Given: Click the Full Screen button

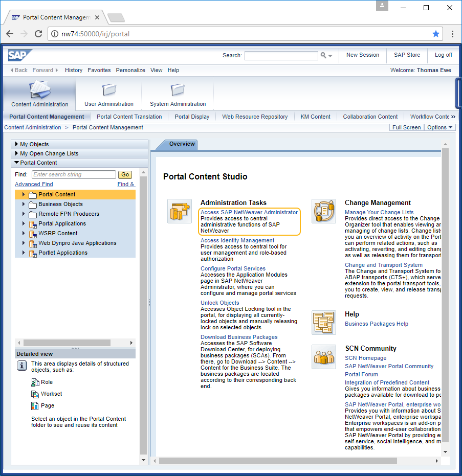Looking at the screenshot, I should (406, 127).
